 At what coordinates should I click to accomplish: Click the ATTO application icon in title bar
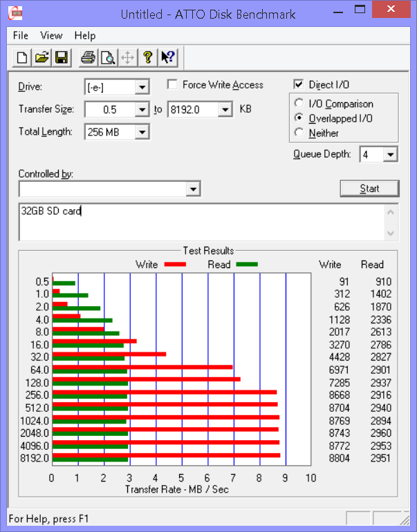pos(15,13)
